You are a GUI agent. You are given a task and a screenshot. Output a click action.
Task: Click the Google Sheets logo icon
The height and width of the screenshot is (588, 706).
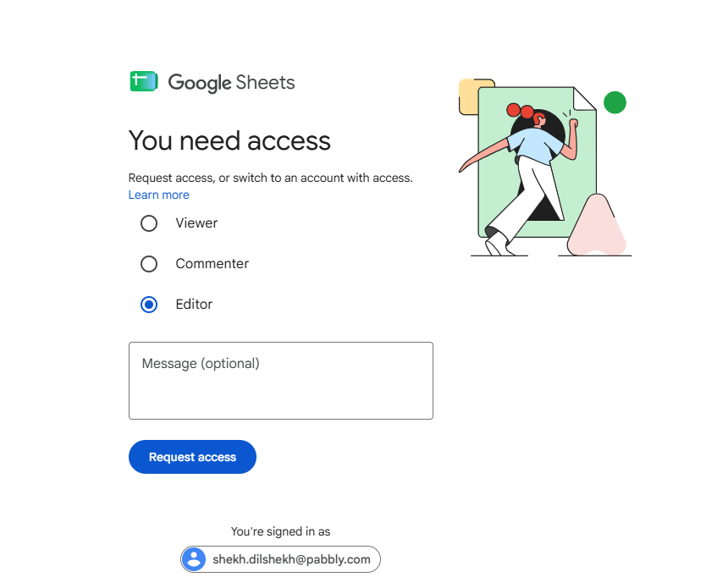click(x=144, y=81)
